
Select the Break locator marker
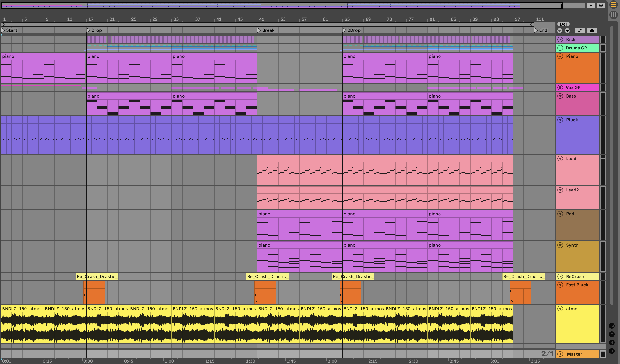tap(259, 30)
